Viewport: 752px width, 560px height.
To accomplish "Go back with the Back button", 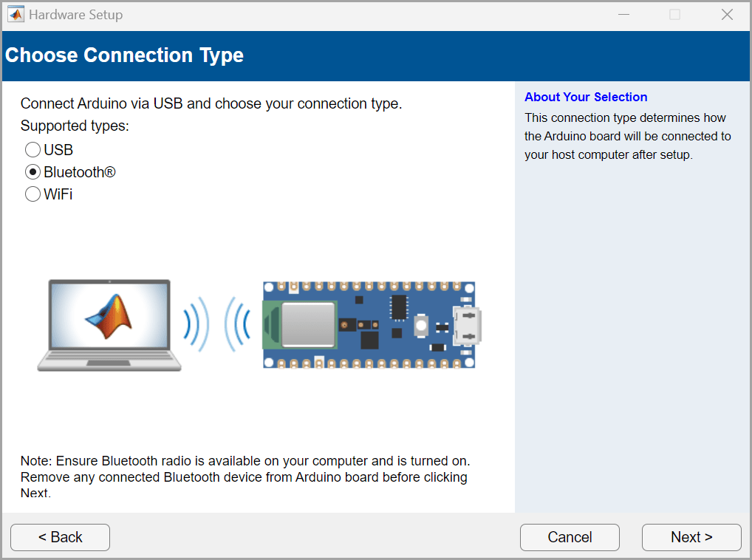I will point(60,537).
